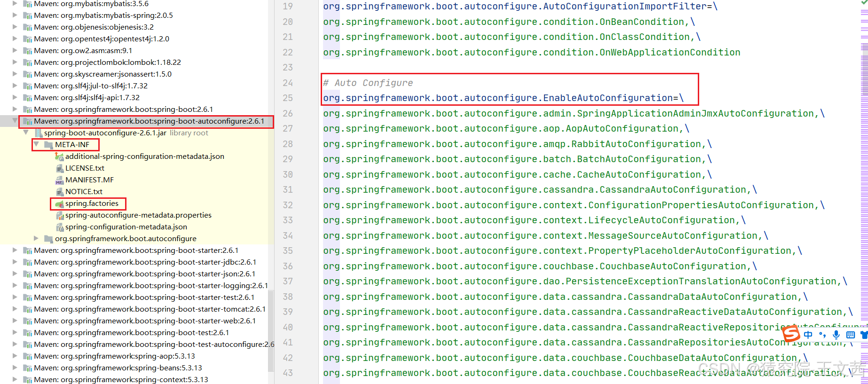Screen dimensions: 868x384
Task: Click the Sogou microphone voice input icon
Action: [x=836, y=335]
